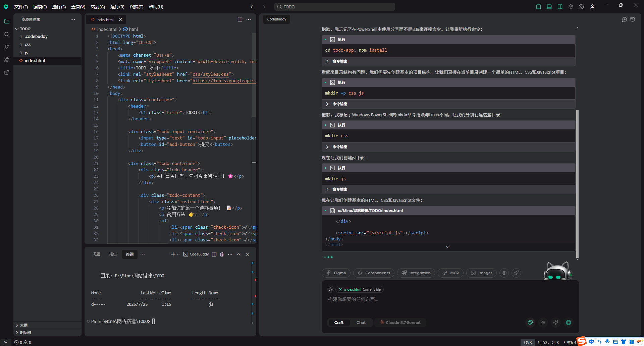Open CodeBuddy chat history
This screenshot has width=644, height=346.
pyautogui.click(x=633, y=19)
